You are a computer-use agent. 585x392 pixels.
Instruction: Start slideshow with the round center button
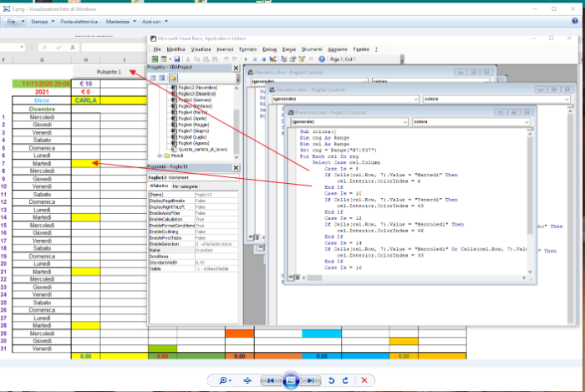point(291,380)
